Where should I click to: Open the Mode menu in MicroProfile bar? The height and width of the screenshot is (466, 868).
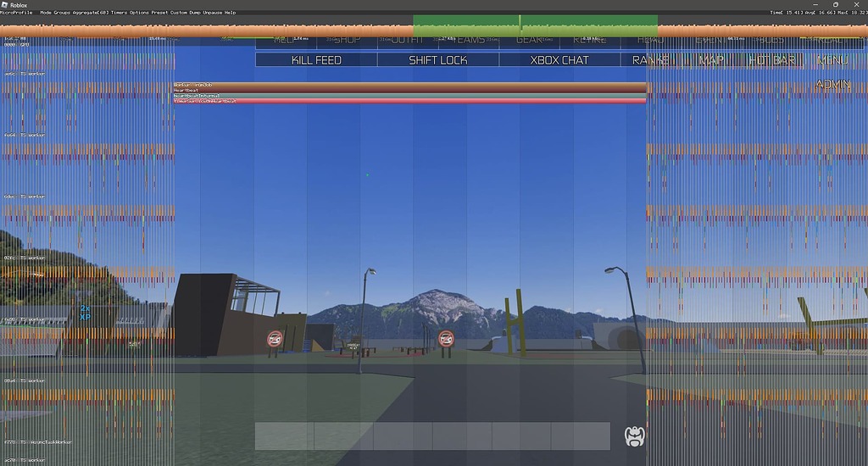coord(46,12)
